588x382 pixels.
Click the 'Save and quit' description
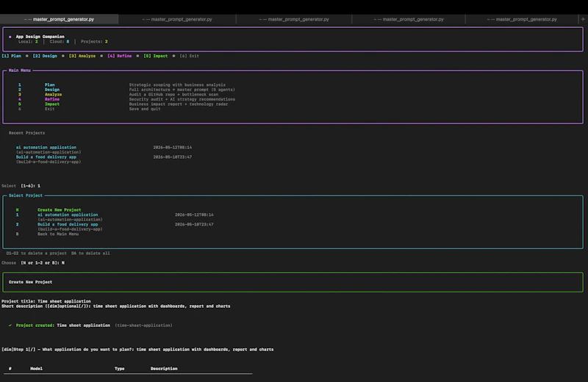145,109
